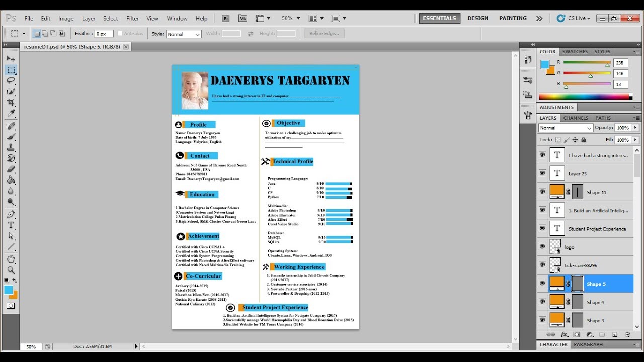Open CS Live services
Image resolution: width=644 pixels, height=362 pixels.
coord(577,18)
